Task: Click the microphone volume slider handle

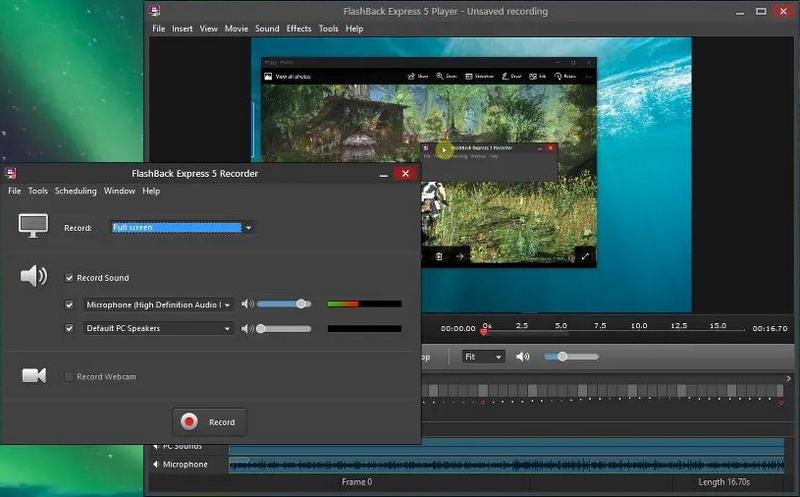Action: 301,304
